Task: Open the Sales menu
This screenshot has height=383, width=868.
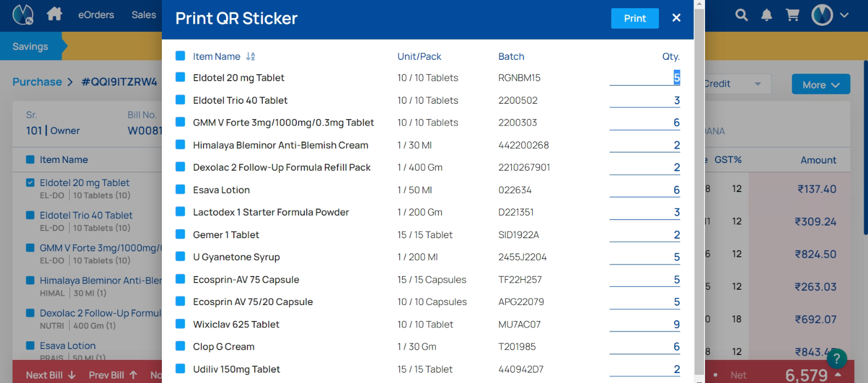Action: pyautogui.click(x=144, y=15)
